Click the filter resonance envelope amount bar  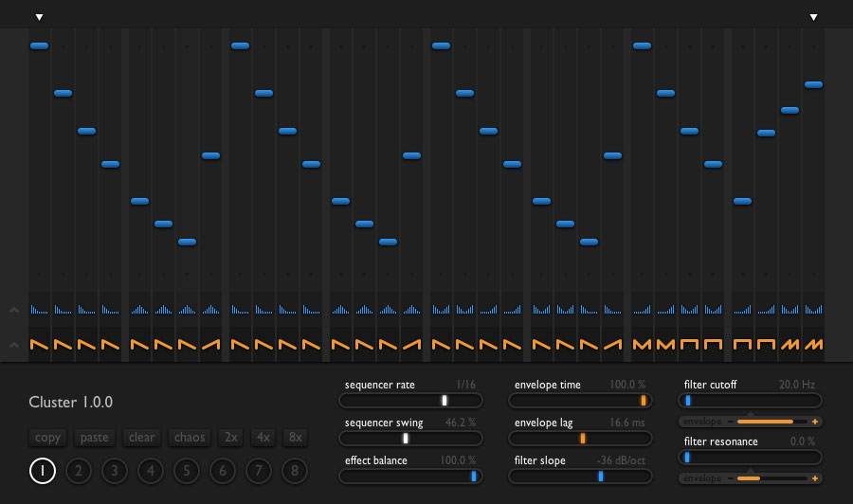pos(772,478)
